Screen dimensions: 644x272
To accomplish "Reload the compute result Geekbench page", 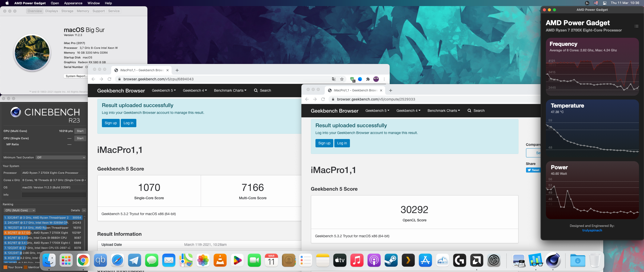I will (323, 99).
